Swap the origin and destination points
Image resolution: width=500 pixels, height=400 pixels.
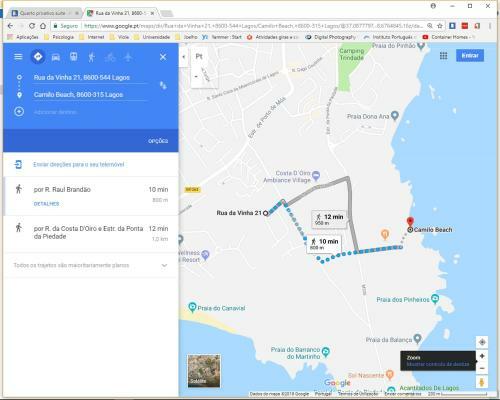163,86
